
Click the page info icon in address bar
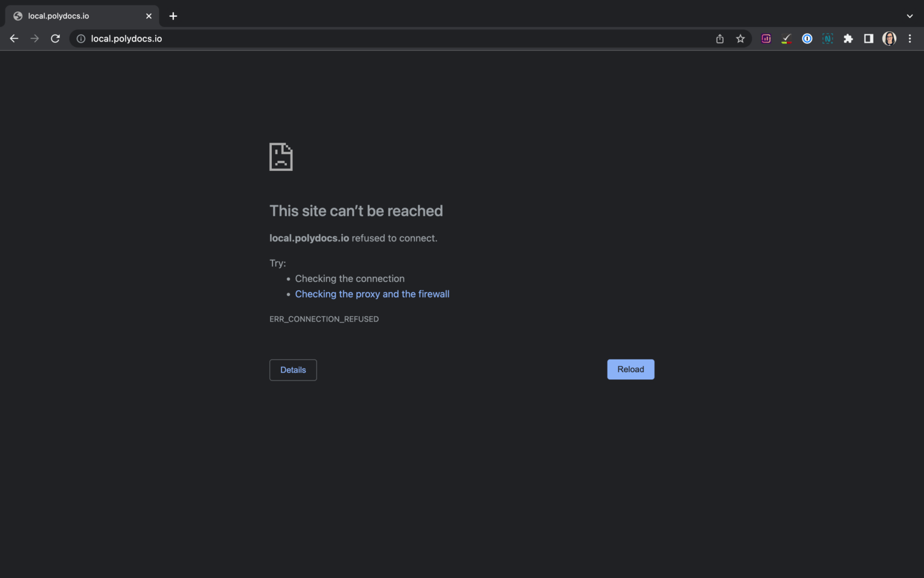(x=80, y=38)
